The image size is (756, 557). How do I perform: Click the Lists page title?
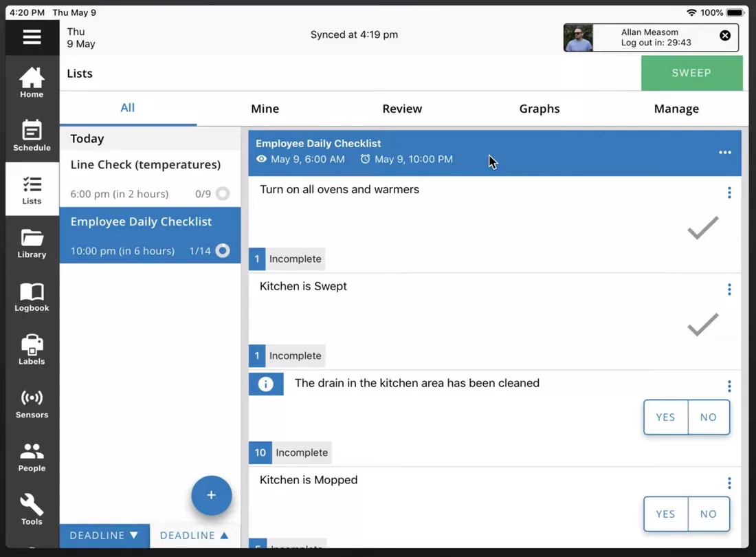80,74
